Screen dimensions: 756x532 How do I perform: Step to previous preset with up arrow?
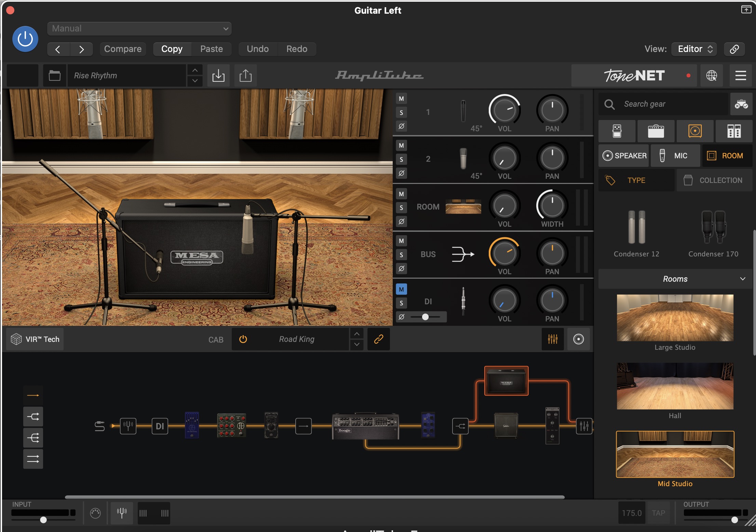pos(195,70)
